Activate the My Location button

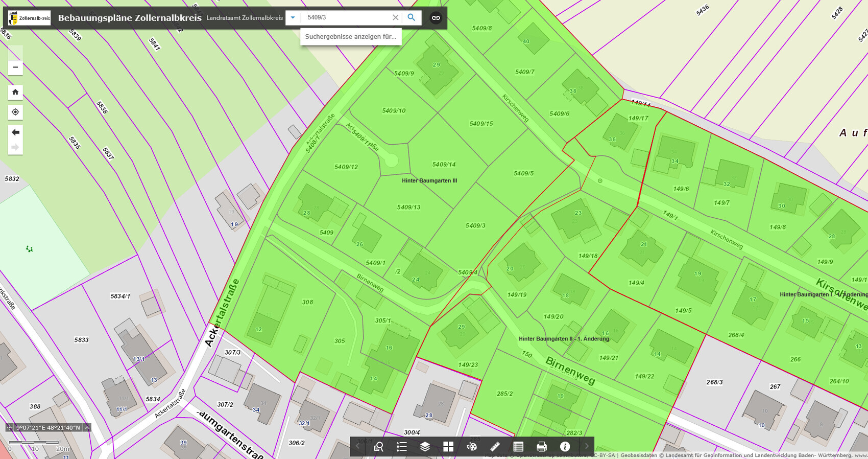coord(15,112)
